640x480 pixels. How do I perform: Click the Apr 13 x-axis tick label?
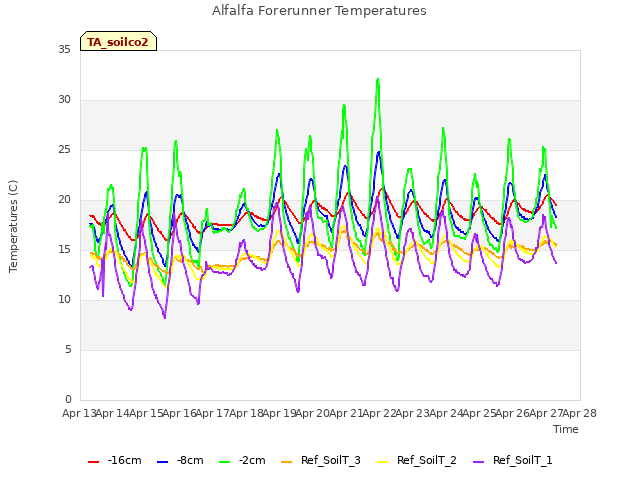tap(79, 413)
